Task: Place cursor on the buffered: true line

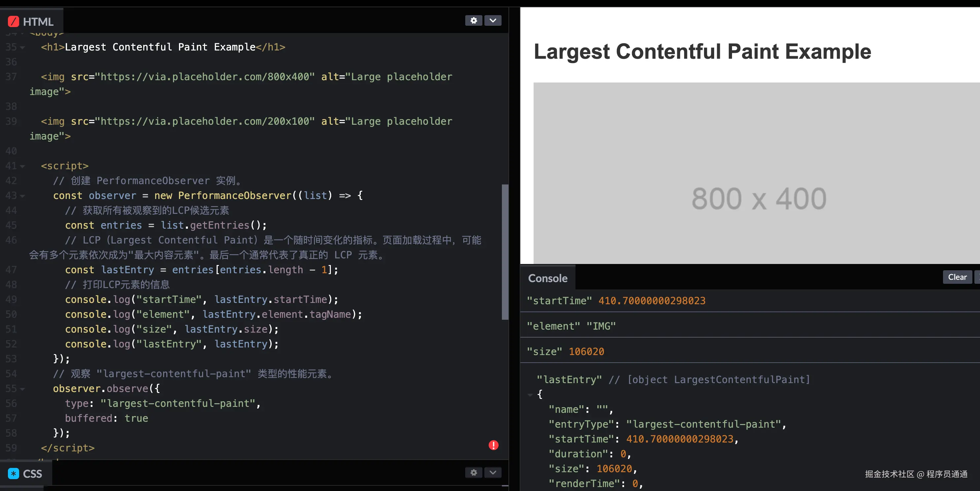Action: pos(107,418)
